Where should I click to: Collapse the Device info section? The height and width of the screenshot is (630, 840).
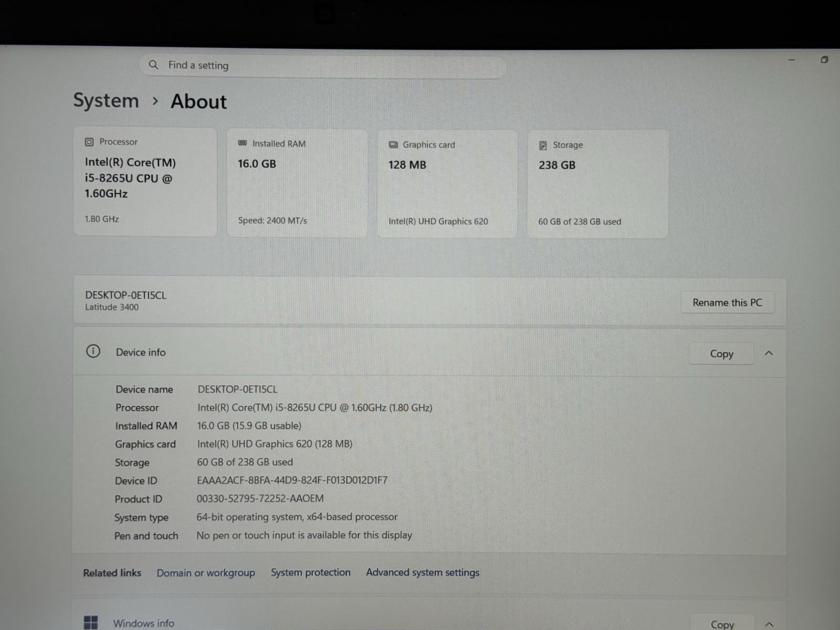(x=769, y=353)
